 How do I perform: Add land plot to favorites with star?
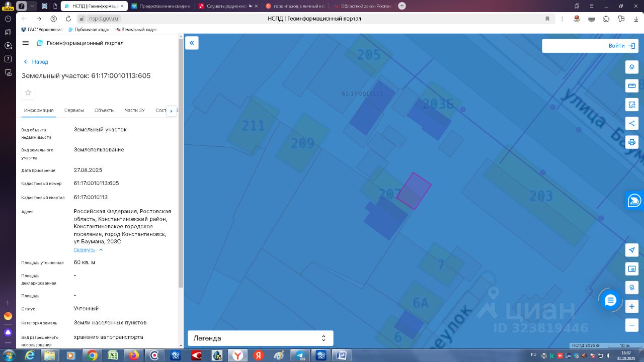coord(28,93)
